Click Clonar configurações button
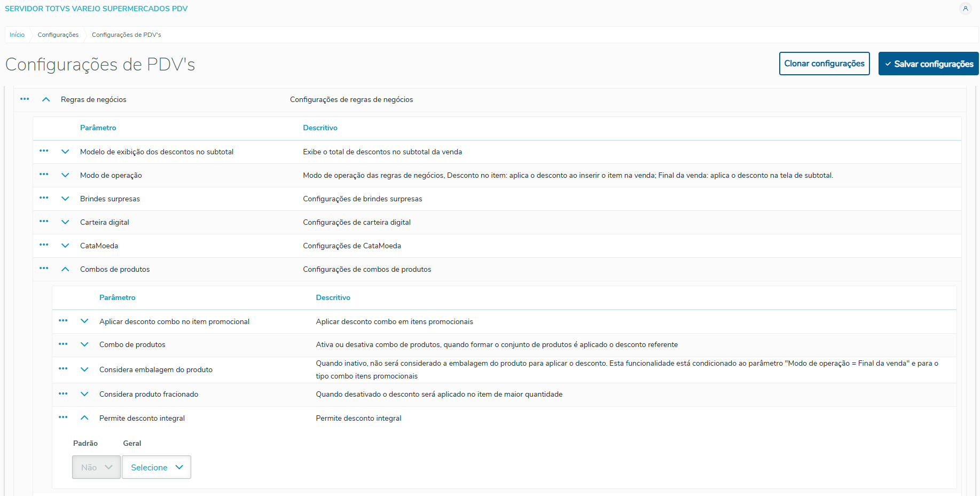The image size is (980, 496). click(x=825, y=64)
